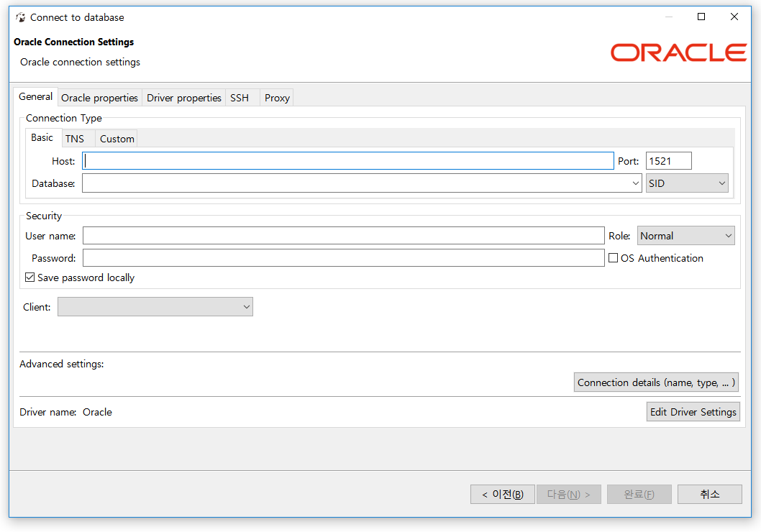
Task: Open the Role dropdown set to Normal
Action: pyautogui.click(x=685, y=236)
